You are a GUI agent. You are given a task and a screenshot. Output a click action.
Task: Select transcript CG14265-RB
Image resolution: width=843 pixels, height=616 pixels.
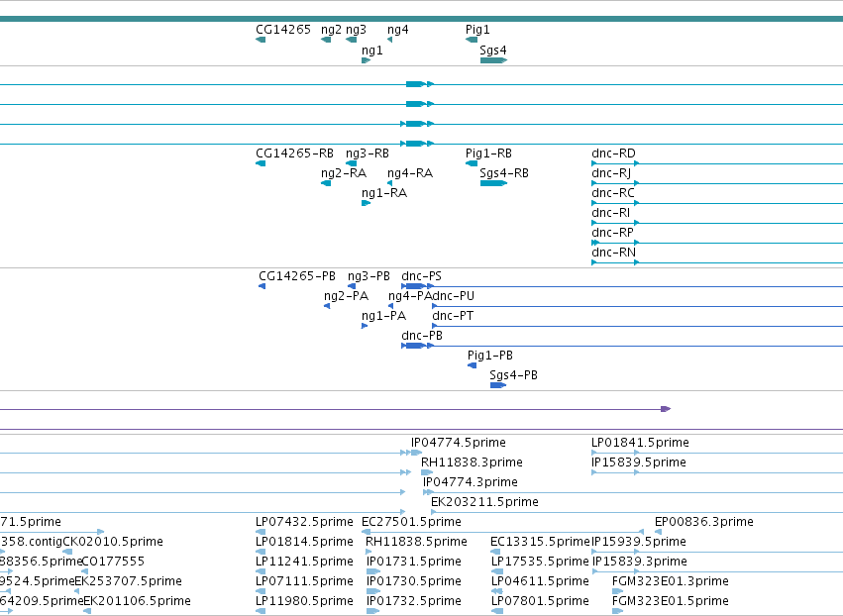pos(294,154)
